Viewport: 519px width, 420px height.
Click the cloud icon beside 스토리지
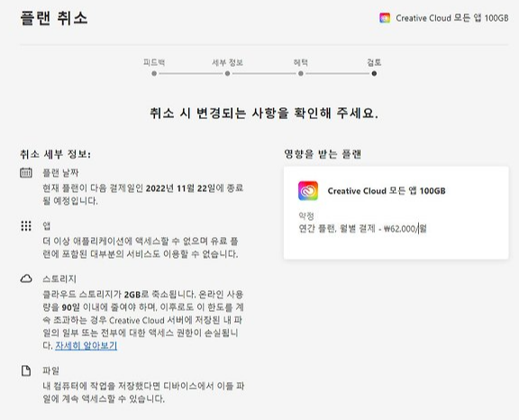click(26, 278)
